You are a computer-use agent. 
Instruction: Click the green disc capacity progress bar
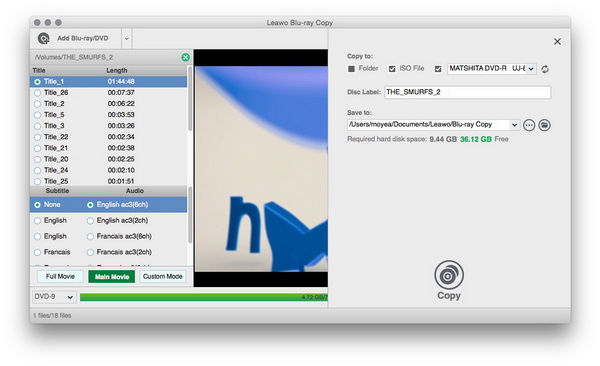pyautogui.click(x=204, y=297)
